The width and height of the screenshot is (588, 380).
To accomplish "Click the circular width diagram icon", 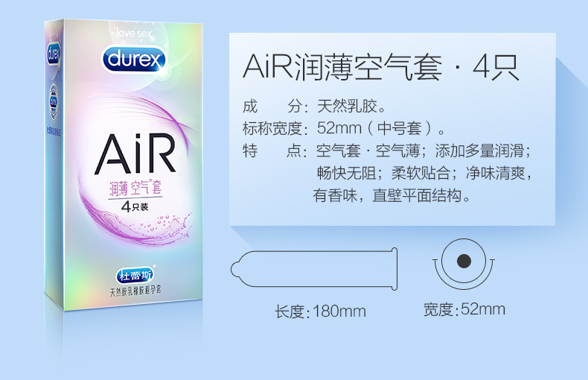I will tap(464, 264).
